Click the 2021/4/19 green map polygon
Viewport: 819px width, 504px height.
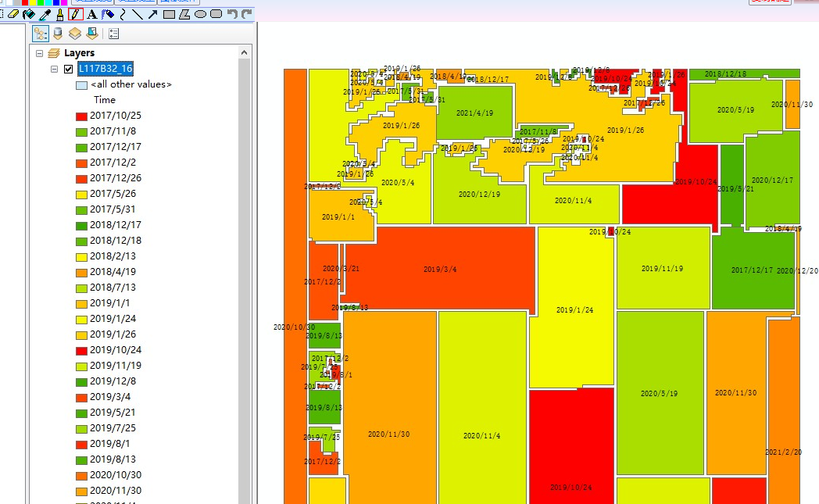(474, 113)
